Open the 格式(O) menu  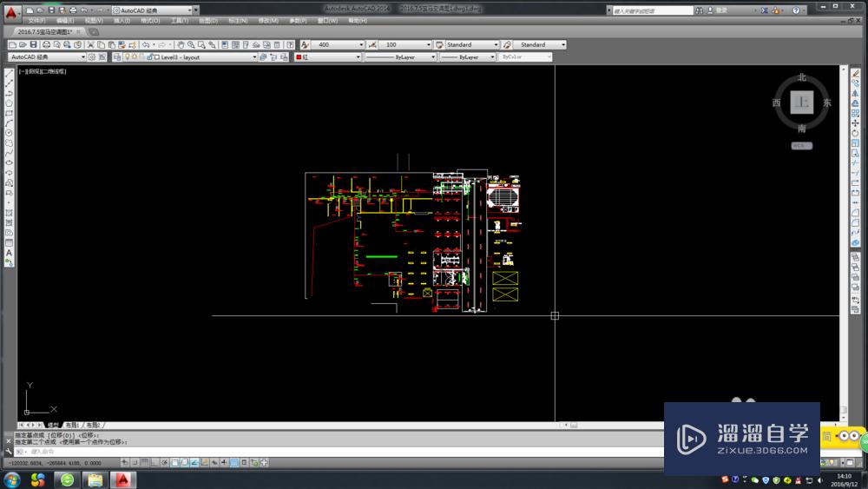[x=150, y=21]
